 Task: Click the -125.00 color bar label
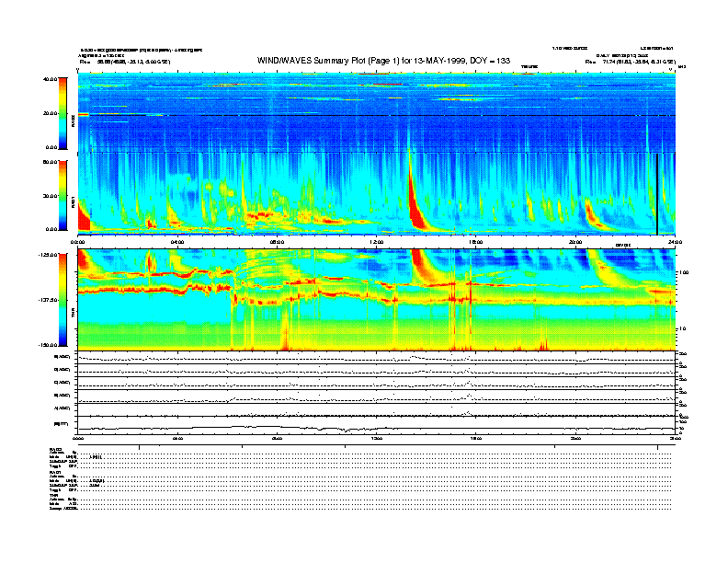pyautogui.click(x=48, y=255)
